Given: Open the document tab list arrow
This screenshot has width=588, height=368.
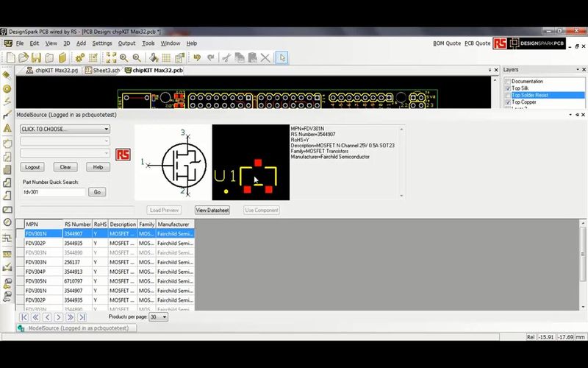Looking at the screenshot, I should pos(490,70).
